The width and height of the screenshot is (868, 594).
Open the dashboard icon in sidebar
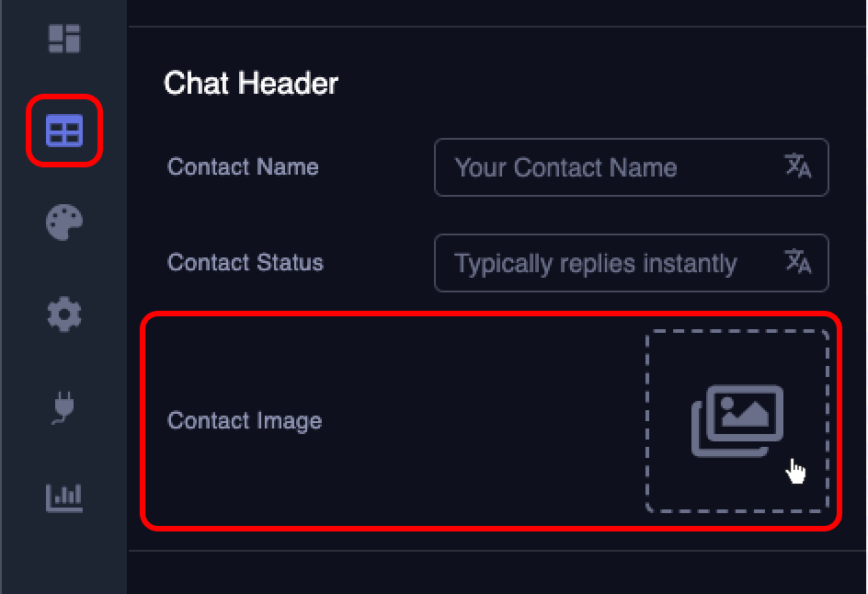point(64,39)
